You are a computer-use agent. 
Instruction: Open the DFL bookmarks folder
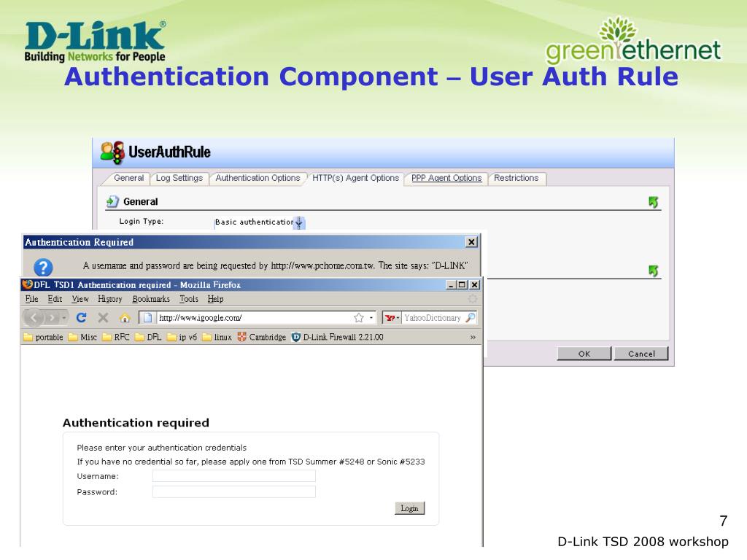pos(148,337)
